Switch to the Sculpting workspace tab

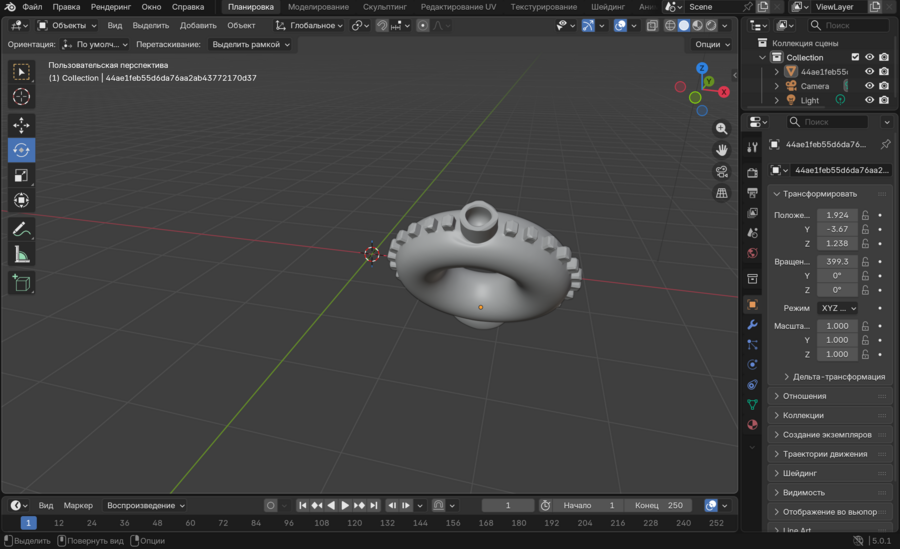pyautogui.click(x=384, y=7)
